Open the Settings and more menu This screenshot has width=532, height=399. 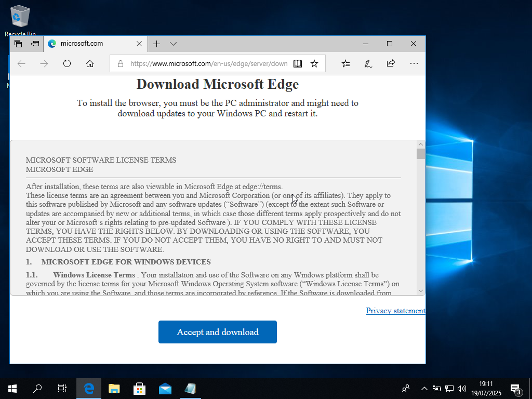414,63
